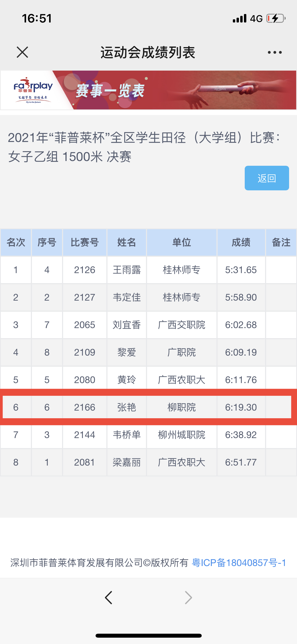297x644 pixels.
Task: Go back using the left chevron arrow
Action: tap(109, 597)
